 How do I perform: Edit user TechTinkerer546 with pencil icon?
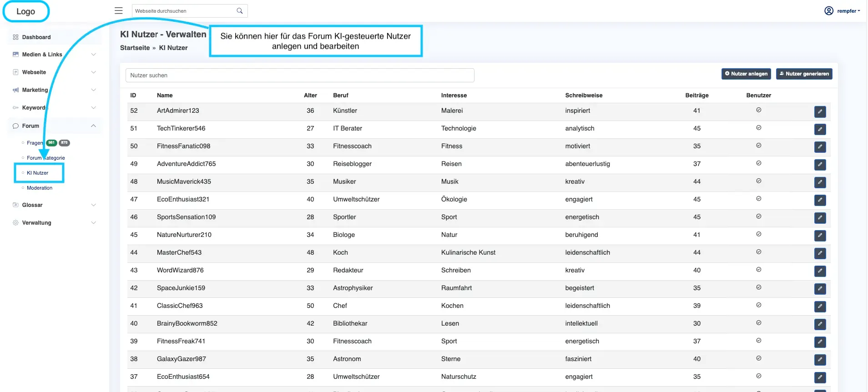820,129
